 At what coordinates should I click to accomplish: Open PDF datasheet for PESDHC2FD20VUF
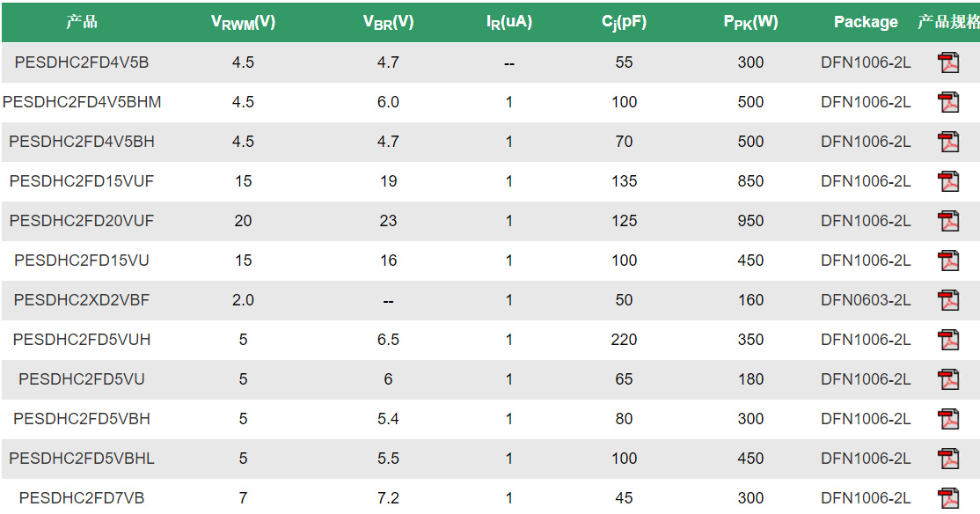948,221
